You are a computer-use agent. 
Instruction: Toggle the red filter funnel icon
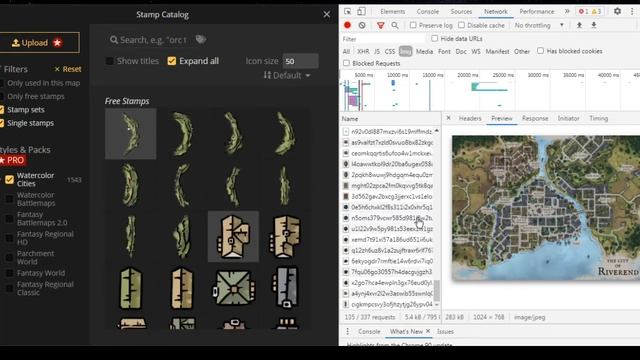pos(380,25)
